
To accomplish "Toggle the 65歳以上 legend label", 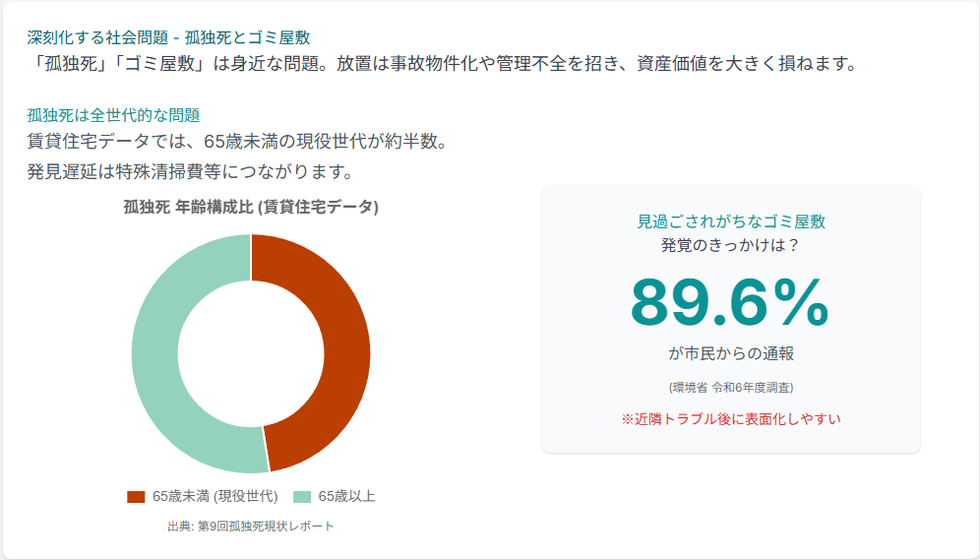I will point(346,496).
